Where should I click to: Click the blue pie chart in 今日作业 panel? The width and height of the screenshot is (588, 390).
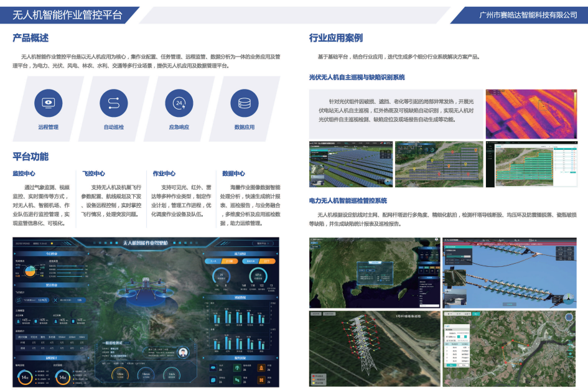point(28,271)
